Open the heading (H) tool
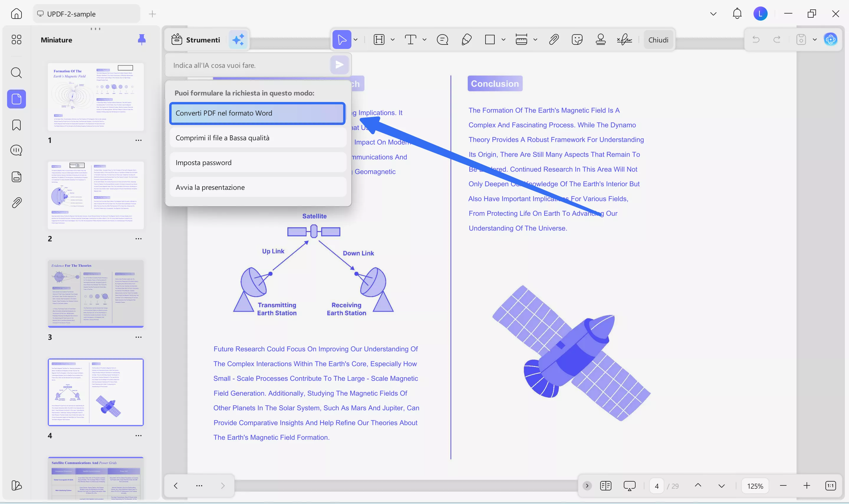849x504 pixels. (x=380, y=39)
